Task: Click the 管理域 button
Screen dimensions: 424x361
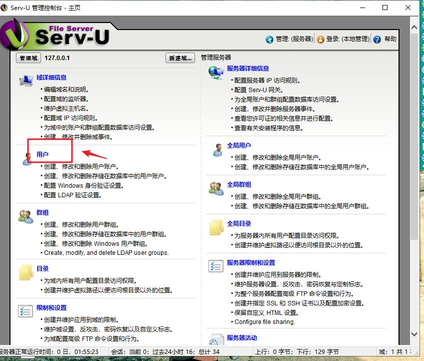Action: [28, 58]
